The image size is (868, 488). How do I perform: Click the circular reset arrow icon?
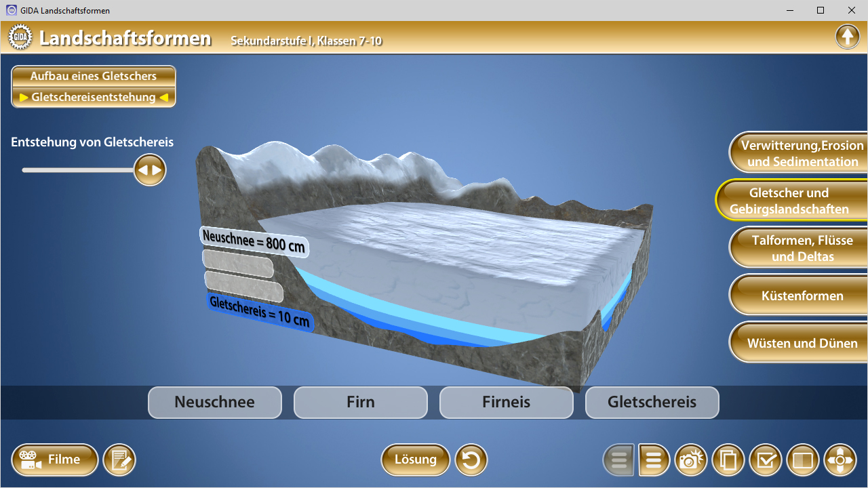pos(471,460)
